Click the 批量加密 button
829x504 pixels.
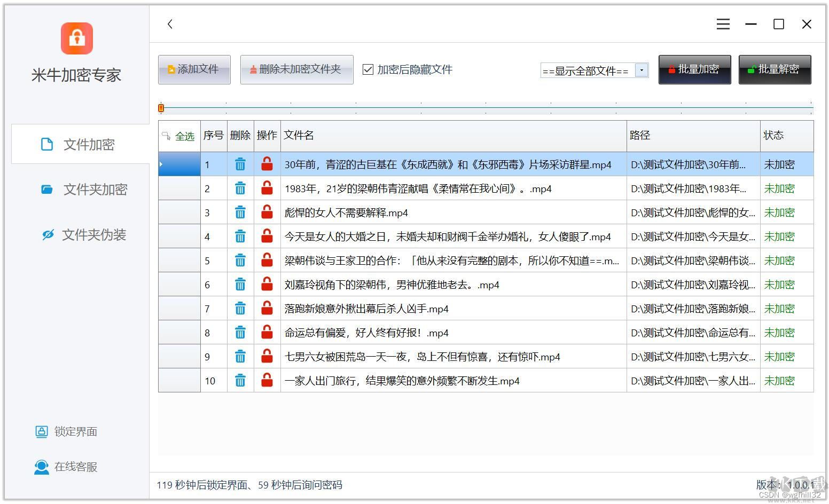click(694, 69)
